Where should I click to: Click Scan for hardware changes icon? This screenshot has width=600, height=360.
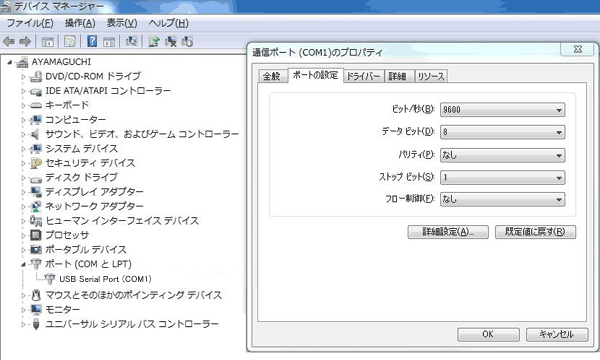[x=132, y=41]
